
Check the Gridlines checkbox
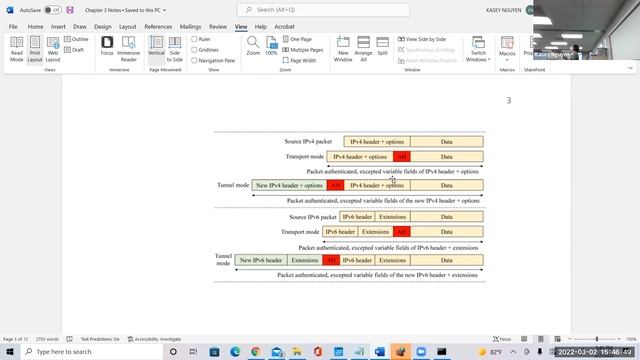point(194,50)
